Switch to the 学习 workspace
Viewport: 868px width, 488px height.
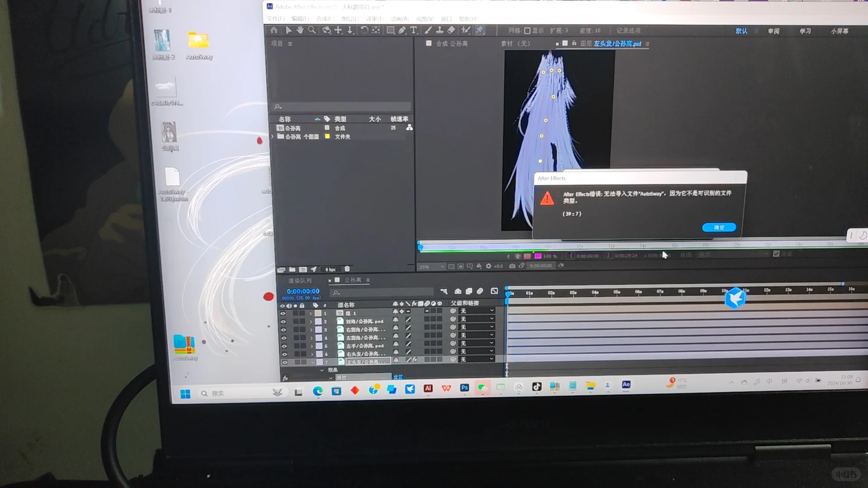[x=805, y=31]
